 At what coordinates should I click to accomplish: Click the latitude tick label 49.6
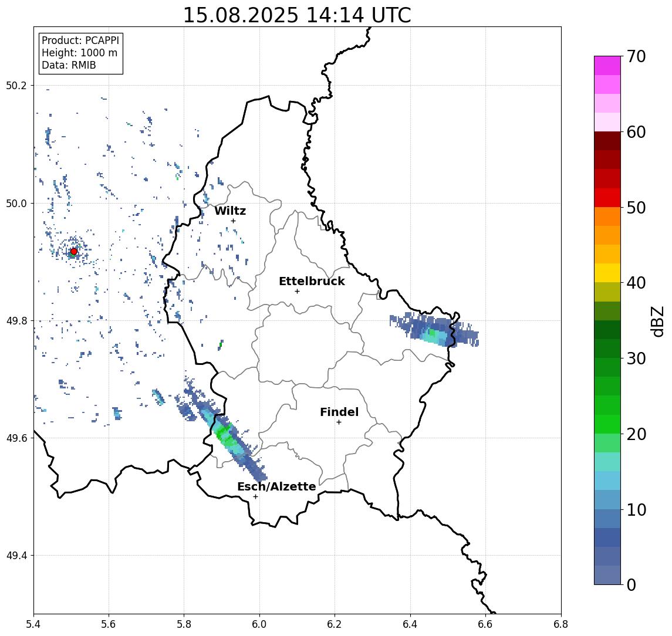coord(16,438)
